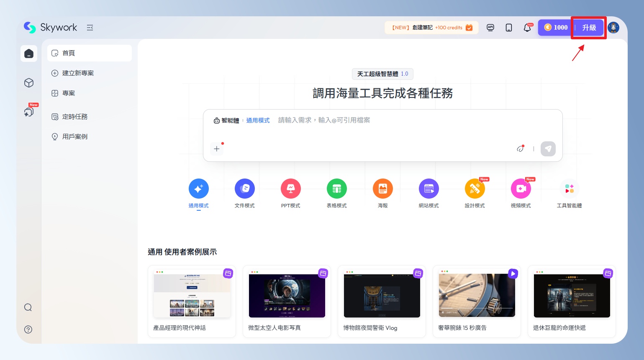Open the help question mark icon
The width and height of the screenshot is (644, 360).
pos(28,329)
